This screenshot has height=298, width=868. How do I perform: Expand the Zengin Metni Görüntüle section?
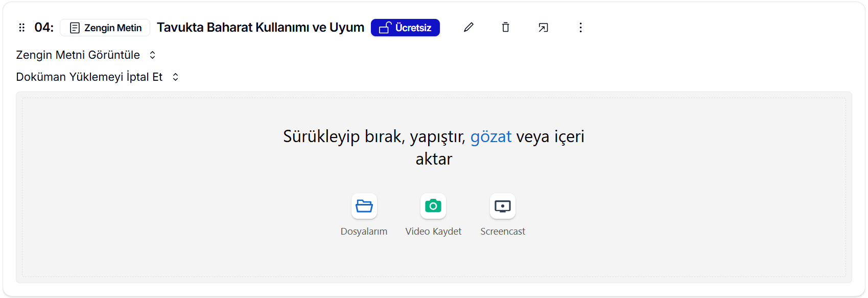pyautogui.click(x=78, y=55)
